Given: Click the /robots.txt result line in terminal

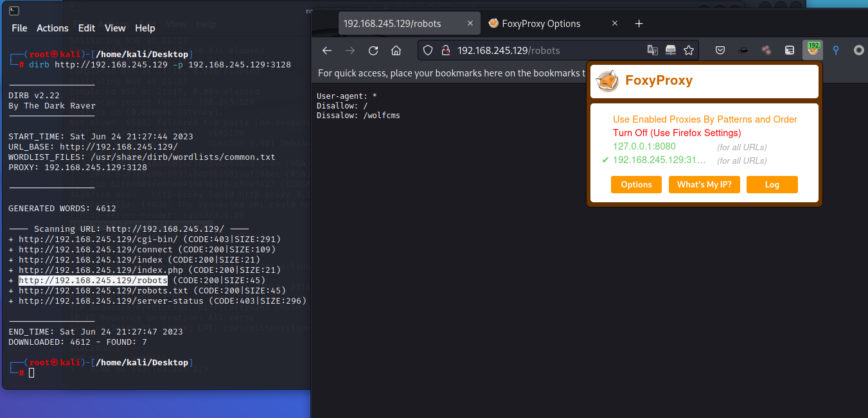Looking at the screenshot, I should tap(147, 291).
